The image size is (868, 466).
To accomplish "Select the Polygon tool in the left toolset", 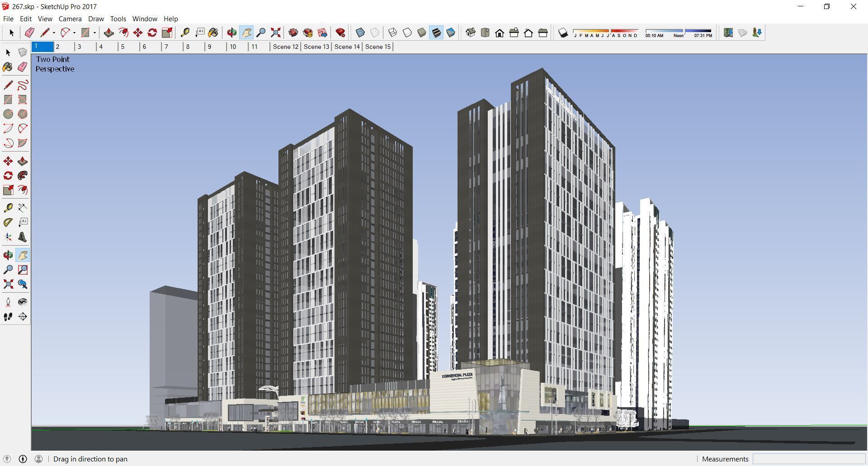I will [x=23, y=114].
